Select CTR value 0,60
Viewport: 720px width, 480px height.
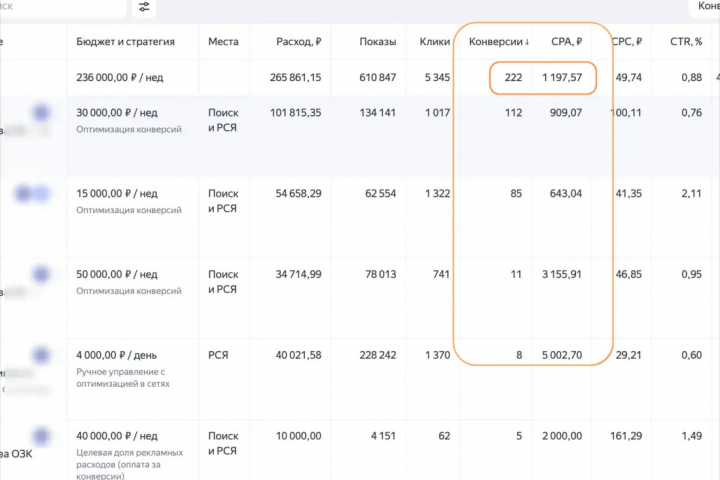coord(692,356)
